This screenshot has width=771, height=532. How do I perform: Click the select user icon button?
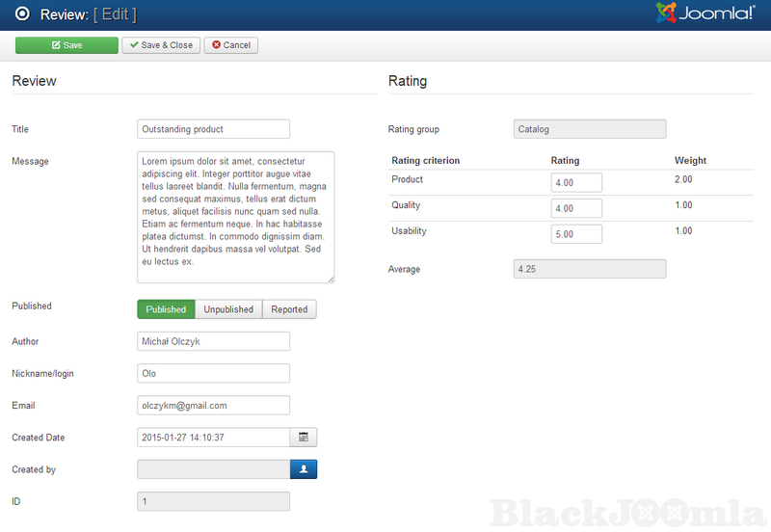pyautogui.click(x=304, y=469)
